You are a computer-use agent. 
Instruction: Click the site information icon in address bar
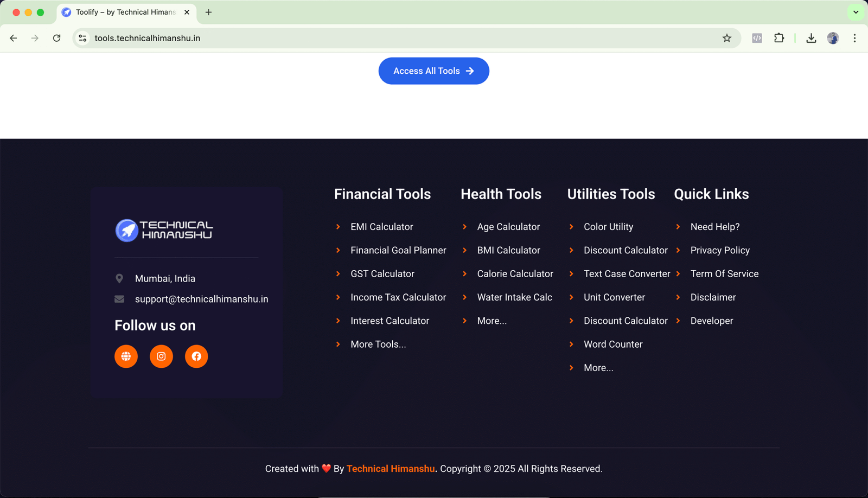[x=82, y=38]
